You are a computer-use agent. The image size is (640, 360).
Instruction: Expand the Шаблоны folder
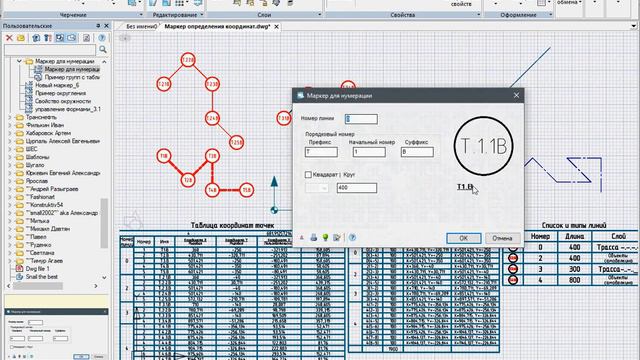point(10,157)
